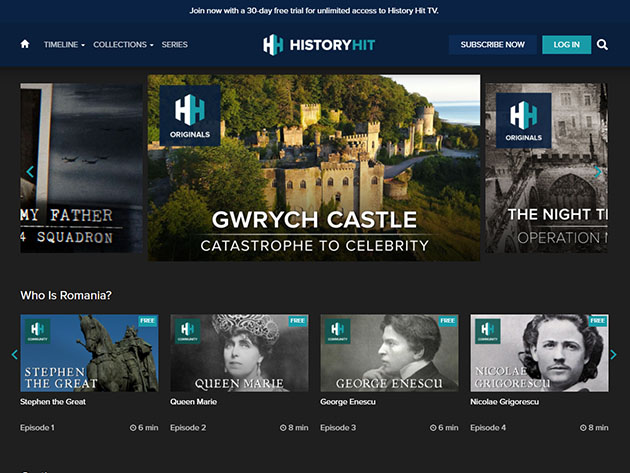Click the History Hit logo

319,45
